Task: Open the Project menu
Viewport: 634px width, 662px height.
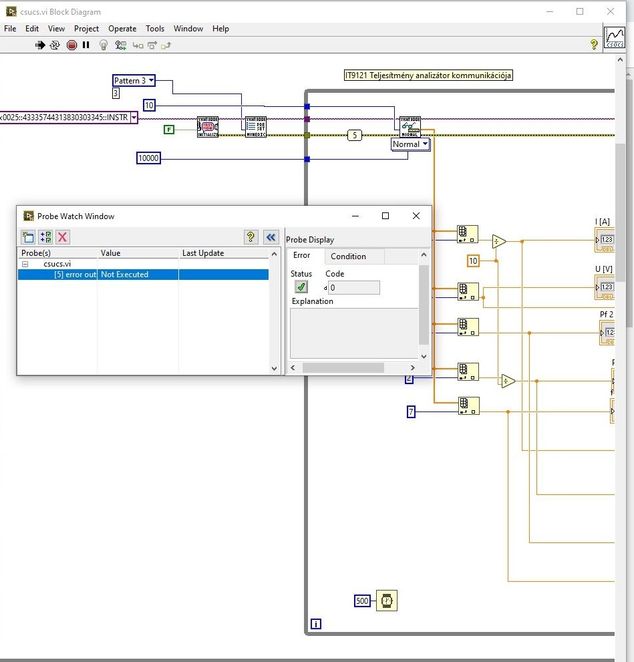Action: pos(87,29)
